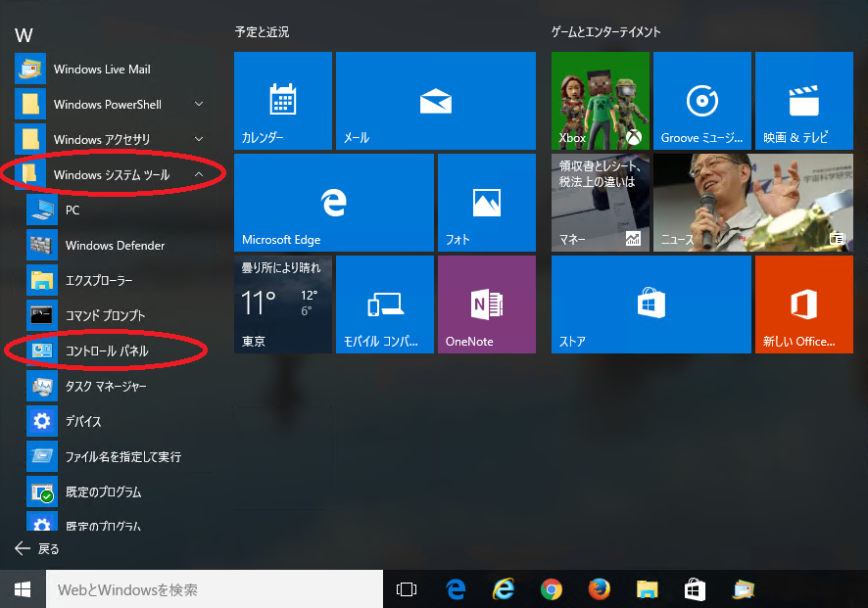Image resolution: width=868 pixels, height=608 pixels.
Task: Open 既定のプログラム with green checkmark icon
Action: tap(42, 491)
